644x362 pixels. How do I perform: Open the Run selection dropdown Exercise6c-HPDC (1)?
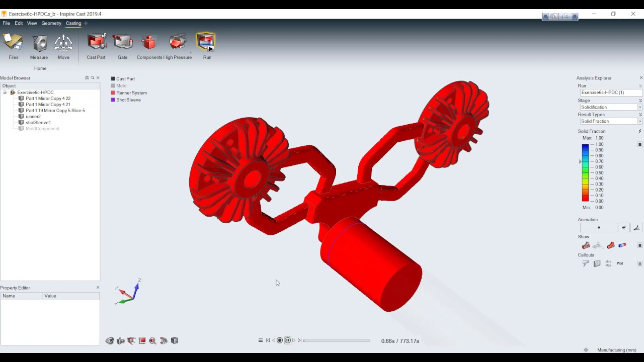[611, 93]
